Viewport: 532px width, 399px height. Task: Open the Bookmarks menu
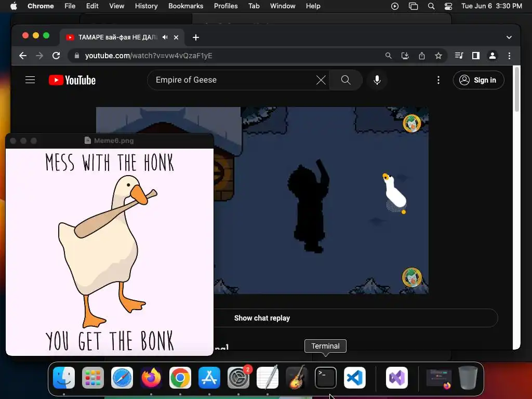click(x=186, y=6)
